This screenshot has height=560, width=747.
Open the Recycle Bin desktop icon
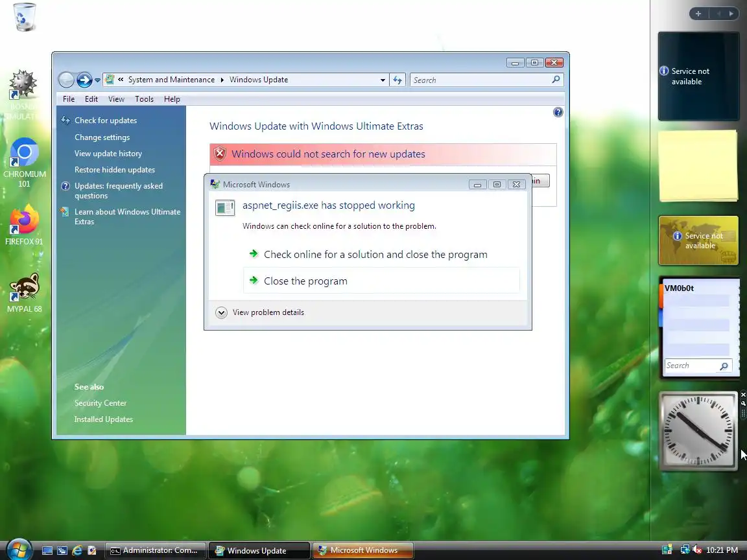click(24, 17)
